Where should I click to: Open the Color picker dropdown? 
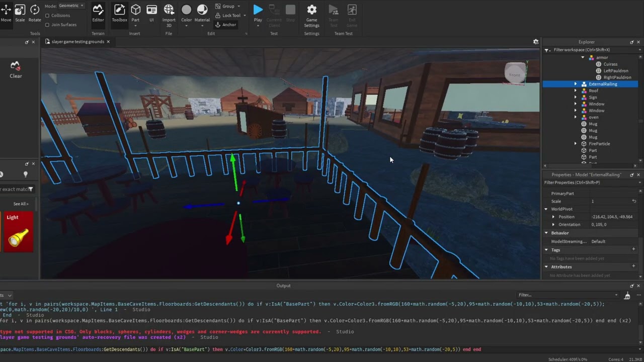(186, 12)
